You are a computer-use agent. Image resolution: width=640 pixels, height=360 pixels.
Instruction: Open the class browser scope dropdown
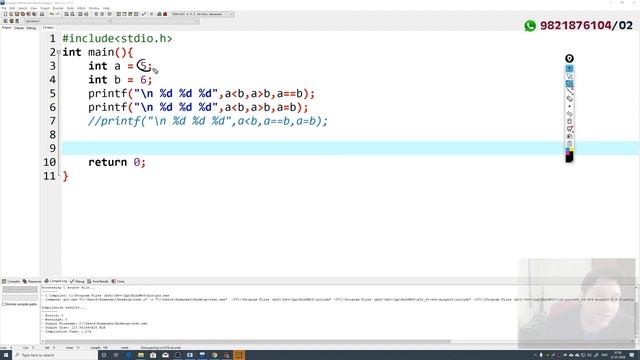click(x=68, y=21)
